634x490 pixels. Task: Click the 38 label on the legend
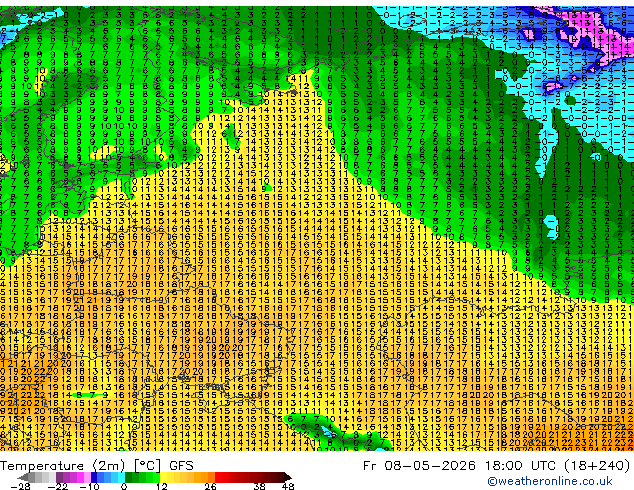pyautogui.click(x=260, y=486)
